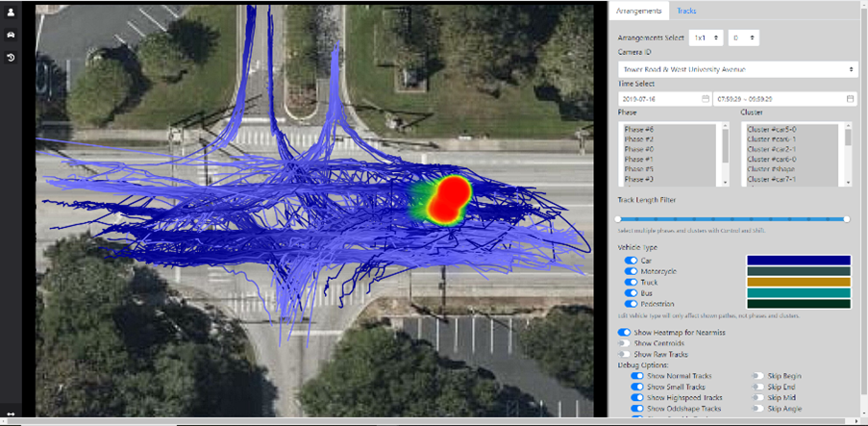Click the Truck orange color swatch

tap(798, 282)
